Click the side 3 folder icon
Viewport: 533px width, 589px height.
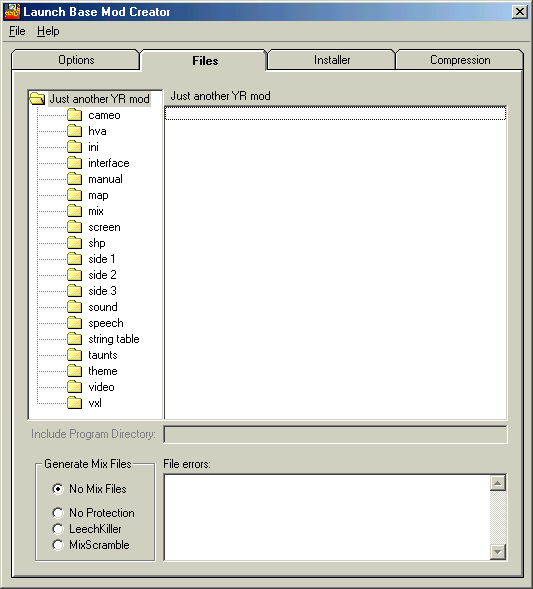(75, 291)
